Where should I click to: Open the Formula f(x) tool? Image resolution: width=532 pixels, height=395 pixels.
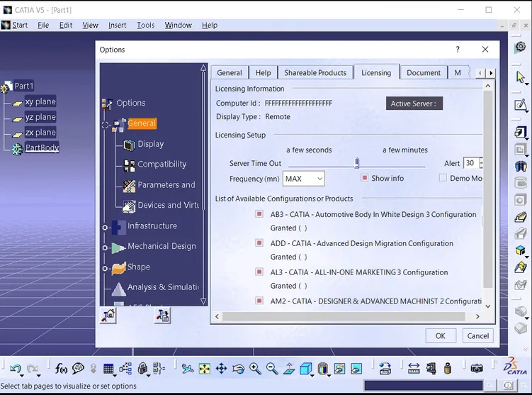tap(61, 369)
